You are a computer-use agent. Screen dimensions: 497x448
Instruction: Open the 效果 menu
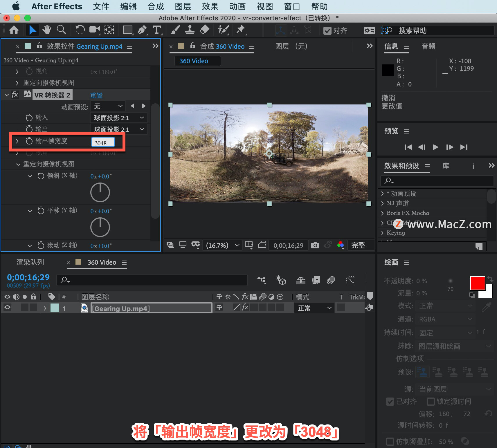coord(210,6)
